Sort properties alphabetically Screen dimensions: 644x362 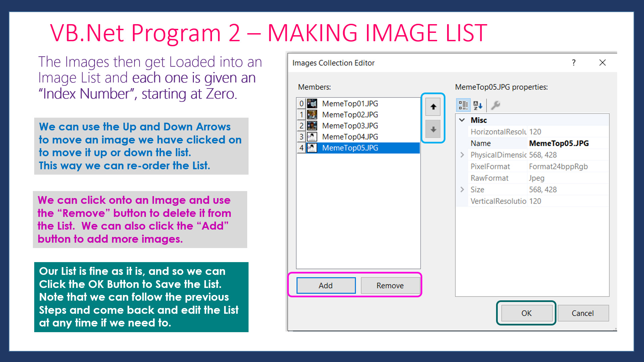coord(478,105)
